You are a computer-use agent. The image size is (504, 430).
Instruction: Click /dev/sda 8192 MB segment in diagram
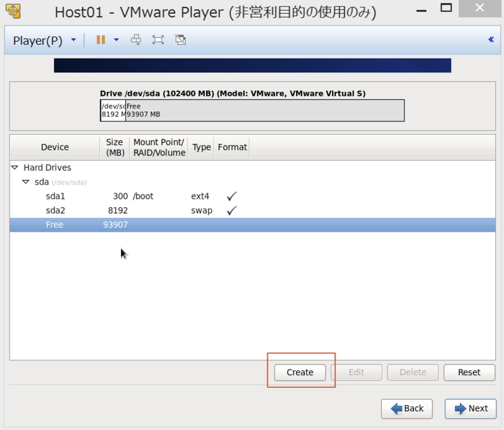113,110
